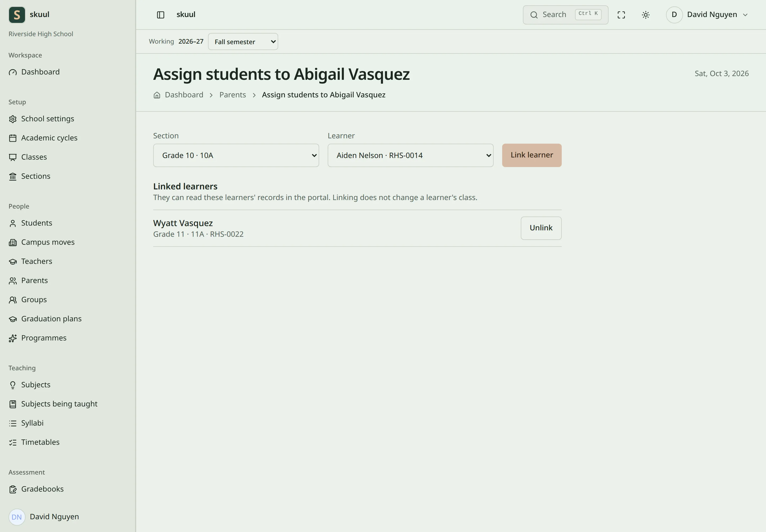The image size is (766, 532).
Task: Click the DN avatar in the sidebar footer
Action: pyautogui.click(x=17, y=517)
